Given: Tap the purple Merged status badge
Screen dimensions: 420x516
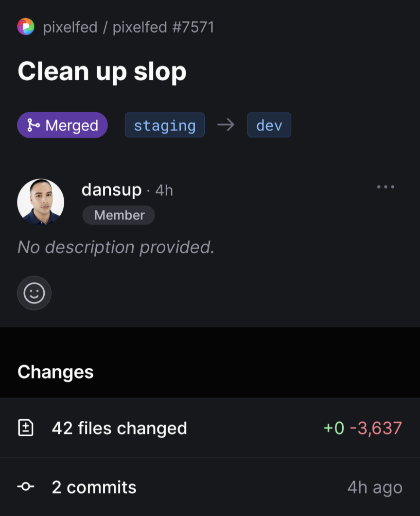Looking at the screenshot, I should pos(63,125).
